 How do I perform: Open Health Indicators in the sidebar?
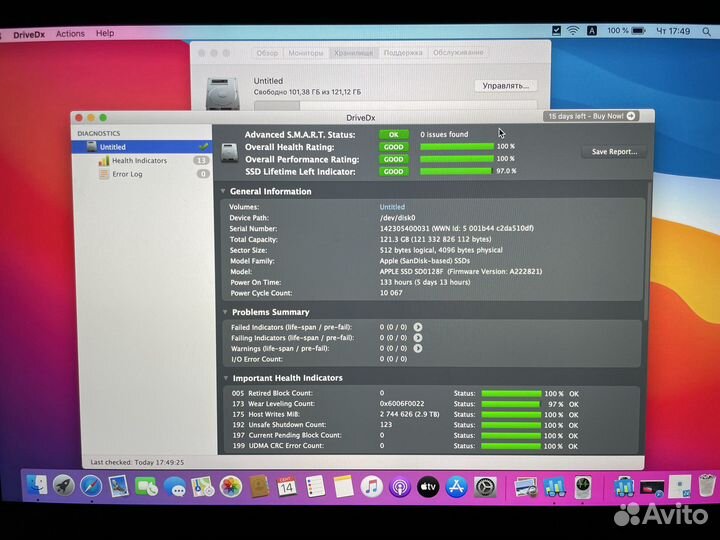(x=140, y=161)
